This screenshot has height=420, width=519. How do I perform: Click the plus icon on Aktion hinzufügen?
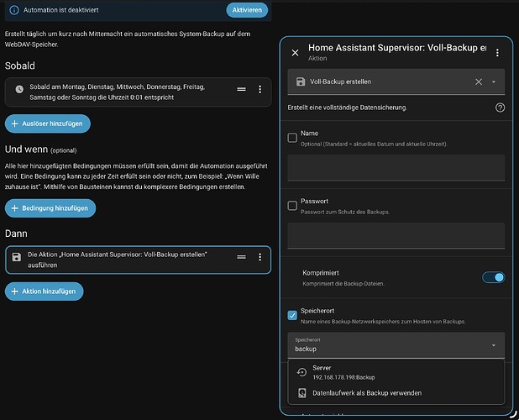[14, 291]
